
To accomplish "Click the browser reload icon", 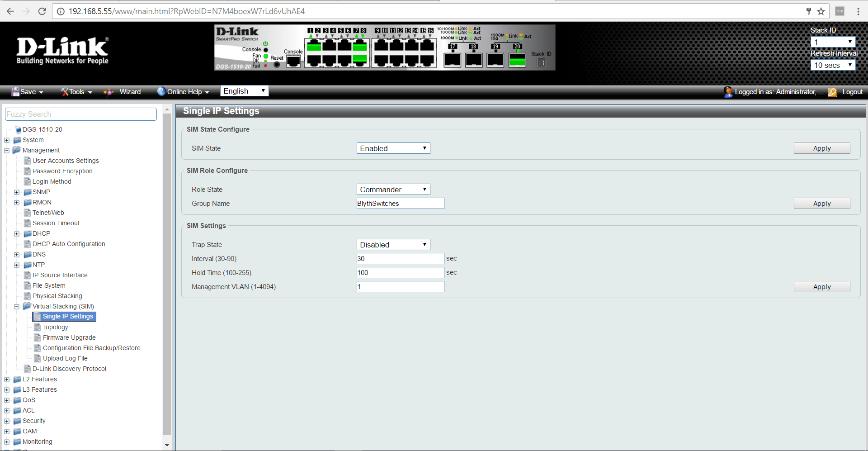I will click(x=42, y=11).
